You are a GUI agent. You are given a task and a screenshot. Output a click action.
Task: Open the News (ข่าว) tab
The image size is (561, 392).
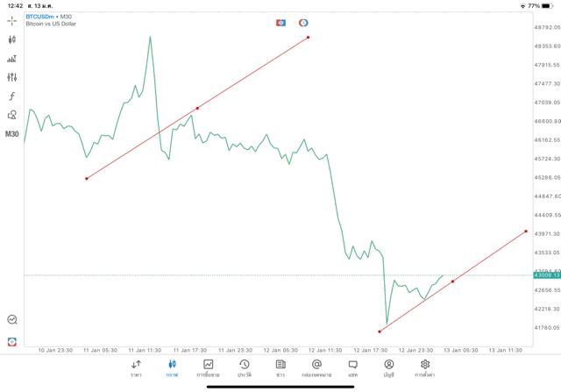point(280,367)
